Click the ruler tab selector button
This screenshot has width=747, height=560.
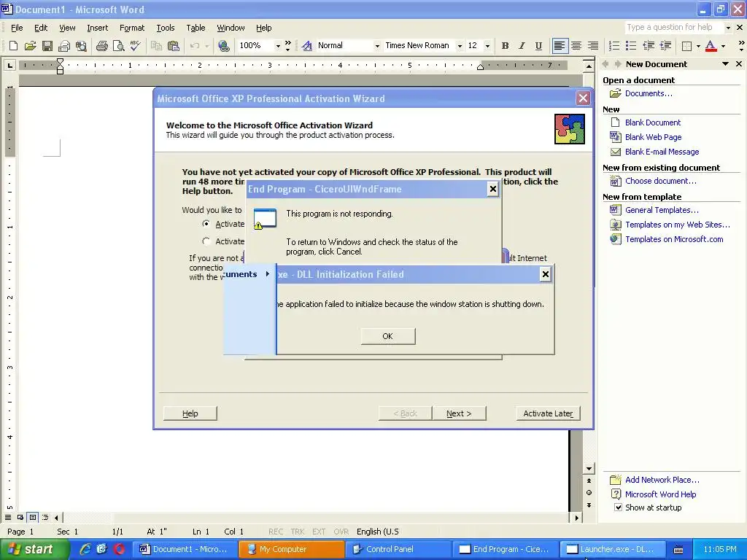[9, 65]
